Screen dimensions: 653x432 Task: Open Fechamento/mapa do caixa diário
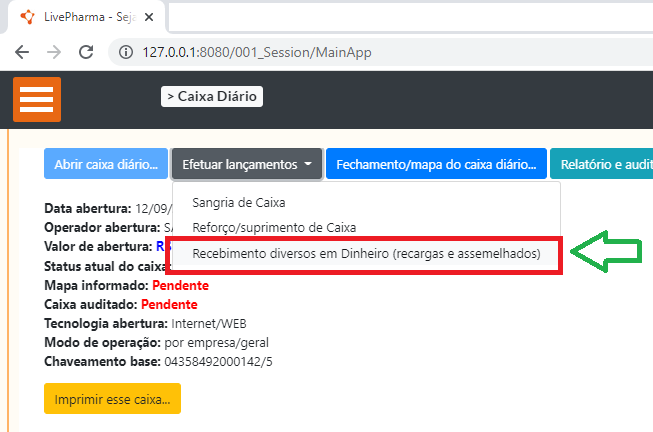pos(436,164)
